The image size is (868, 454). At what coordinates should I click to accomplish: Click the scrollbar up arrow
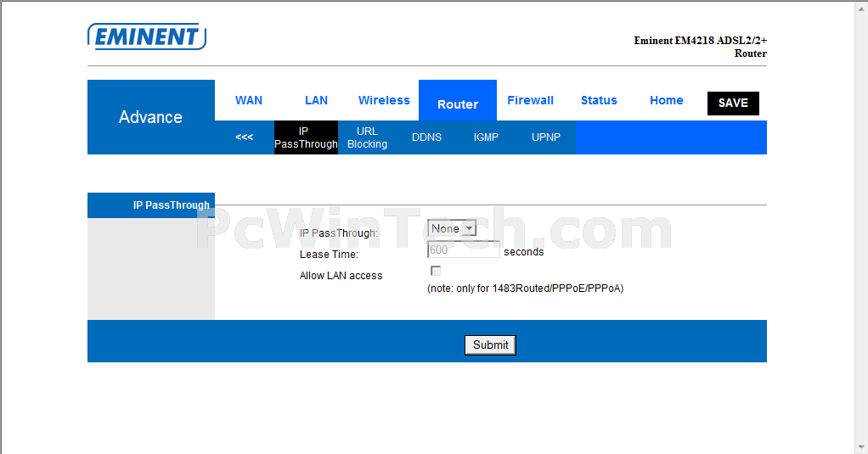click(862, 7)
